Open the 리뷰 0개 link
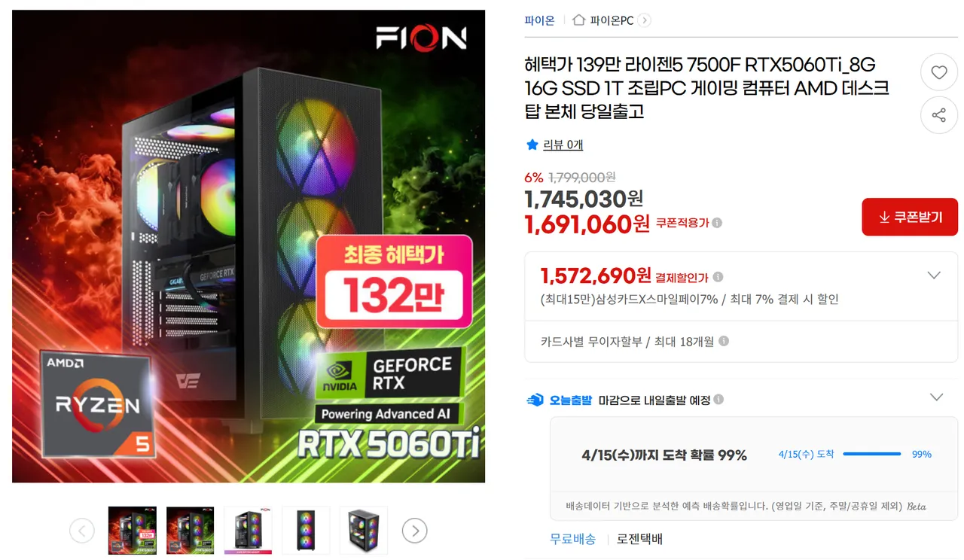The image size is (964, 560). coord(563,145)
